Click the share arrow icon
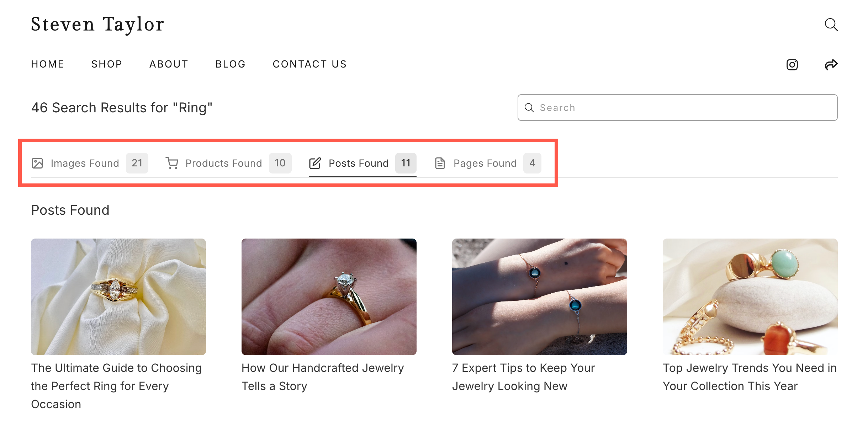 pyautogui.click(x=831, y=65)
